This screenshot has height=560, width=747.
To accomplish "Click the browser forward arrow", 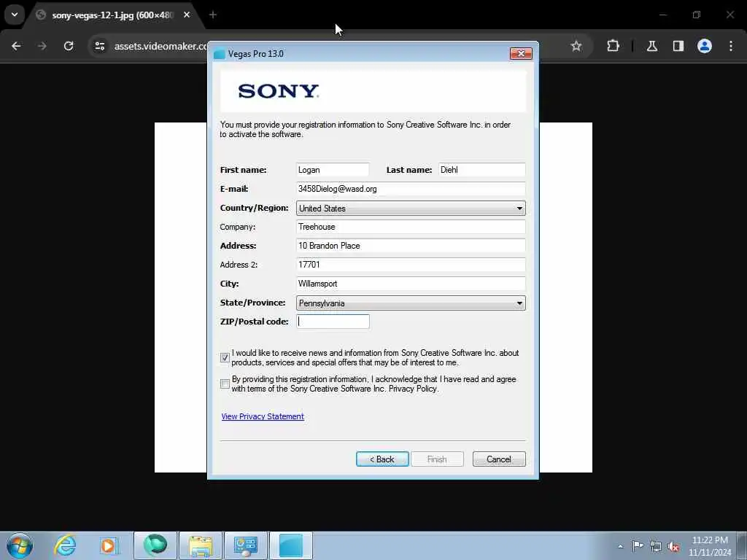I will tap(42, 46).
